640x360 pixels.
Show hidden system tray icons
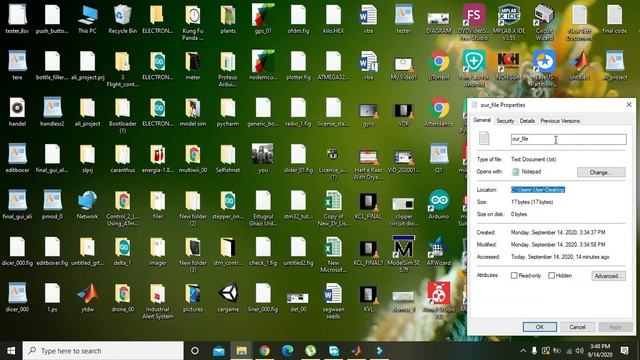[523, 351]
